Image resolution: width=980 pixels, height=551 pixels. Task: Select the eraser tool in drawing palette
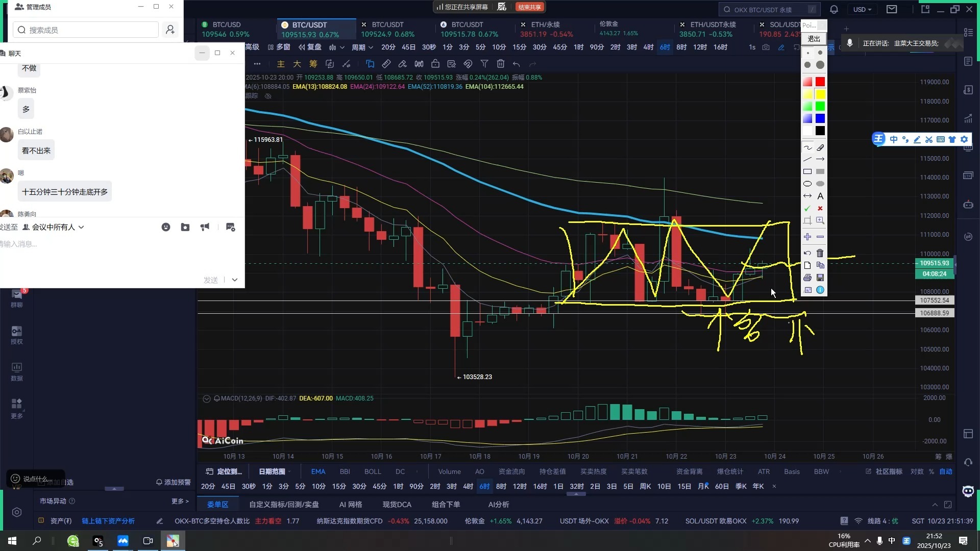click(820, 147)
